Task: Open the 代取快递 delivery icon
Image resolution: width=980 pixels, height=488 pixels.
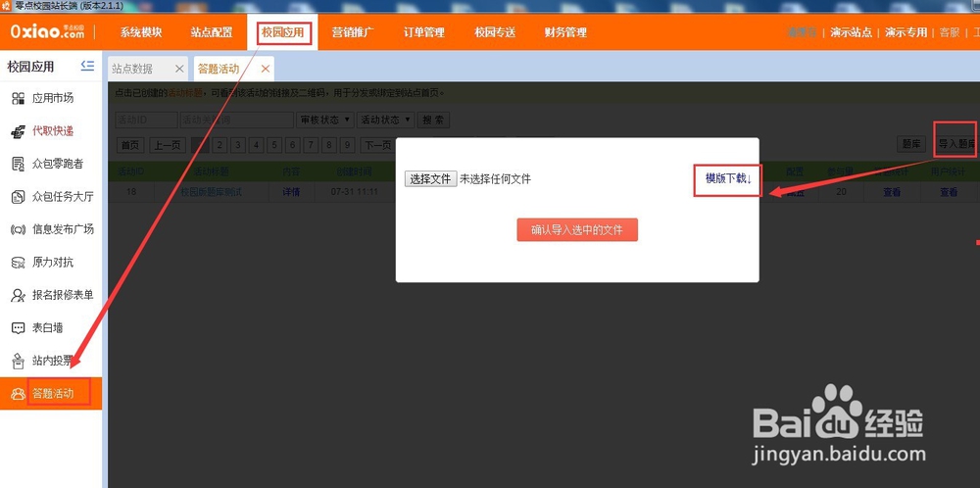Action: 18,131
